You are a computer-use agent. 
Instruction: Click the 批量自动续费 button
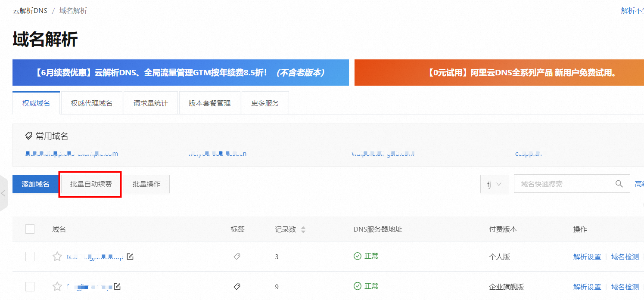91,184
